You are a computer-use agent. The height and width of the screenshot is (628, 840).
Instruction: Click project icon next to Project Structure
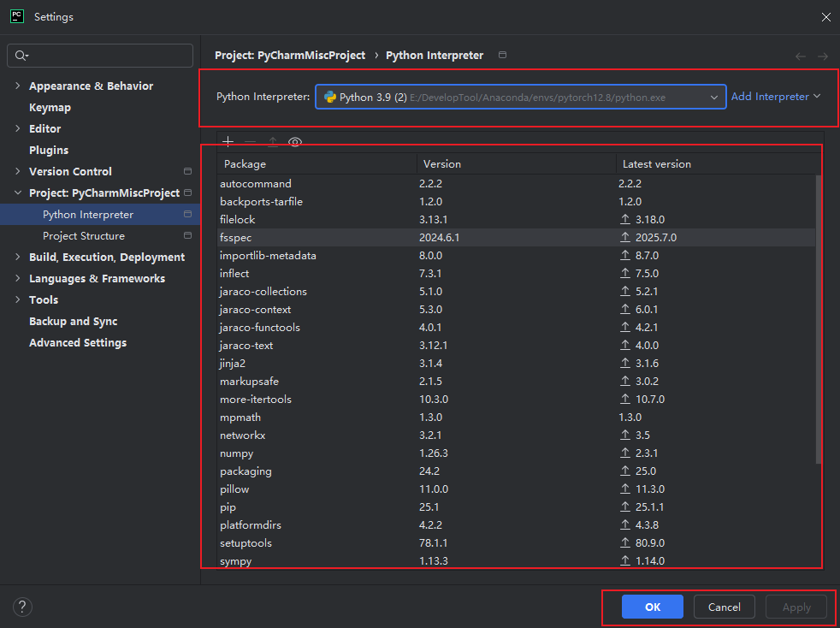click(x=187, y=236)
